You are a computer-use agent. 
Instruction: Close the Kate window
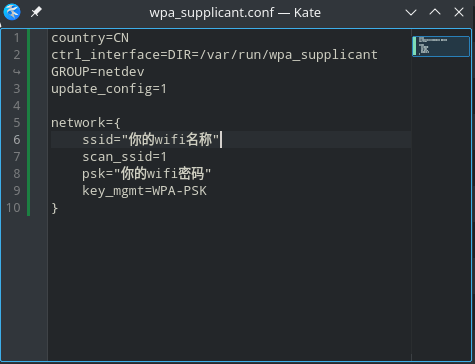[x=459, y=12]
